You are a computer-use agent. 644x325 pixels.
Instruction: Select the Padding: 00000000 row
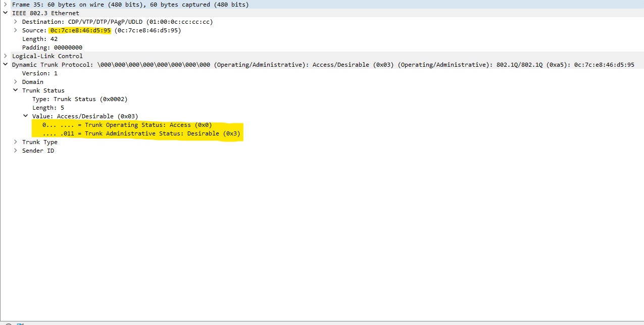click(52, 48)
